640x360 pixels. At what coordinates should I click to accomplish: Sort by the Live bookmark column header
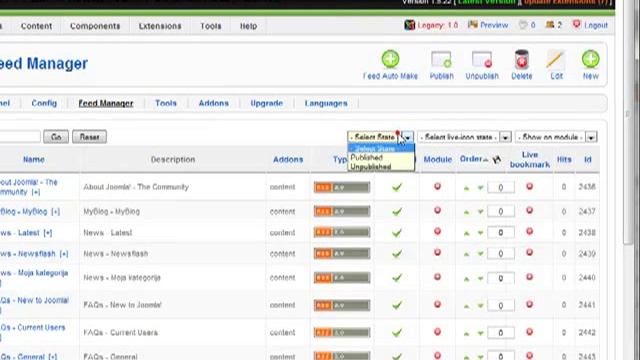(530, 160)
